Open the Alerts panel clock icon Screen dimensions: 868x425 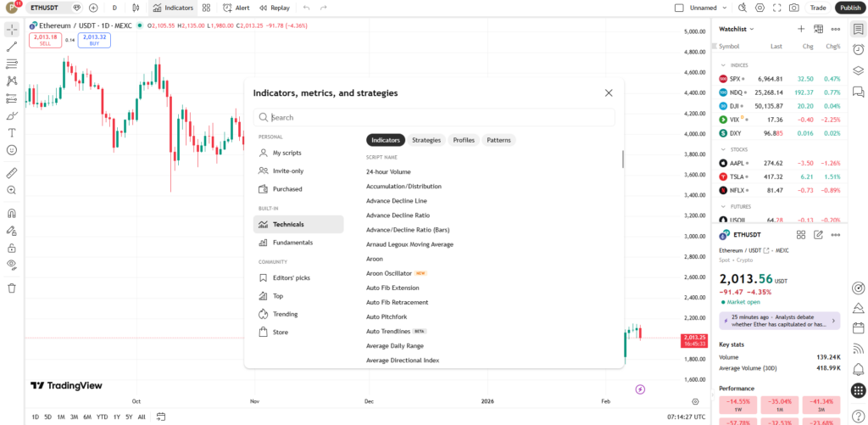[858, 49]
